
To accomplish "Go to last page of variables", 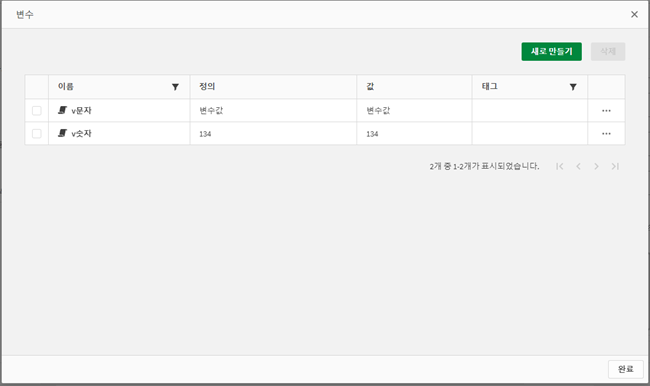I will [615, 166].
